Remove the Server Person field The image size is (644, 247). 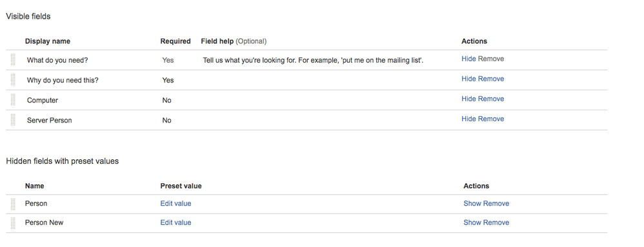(x=491, y=119)
